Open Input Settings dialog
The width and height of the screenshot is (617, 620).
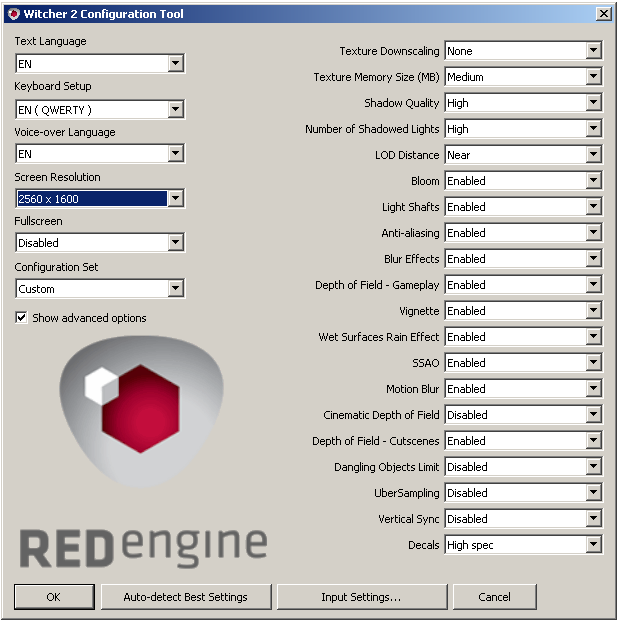click(362, 597)
